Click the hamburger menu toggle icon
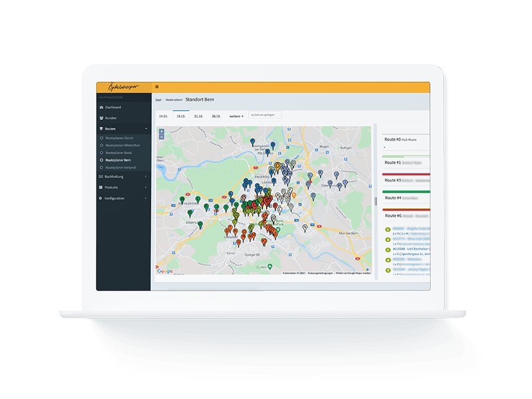The image size is (532, 399). 157,87
